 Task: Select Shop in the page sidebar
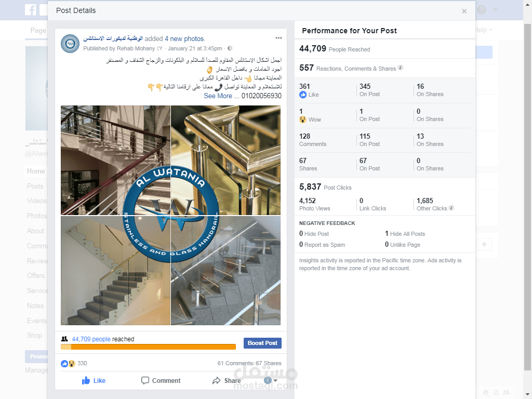pyautogui.click(x=35, y=335)
